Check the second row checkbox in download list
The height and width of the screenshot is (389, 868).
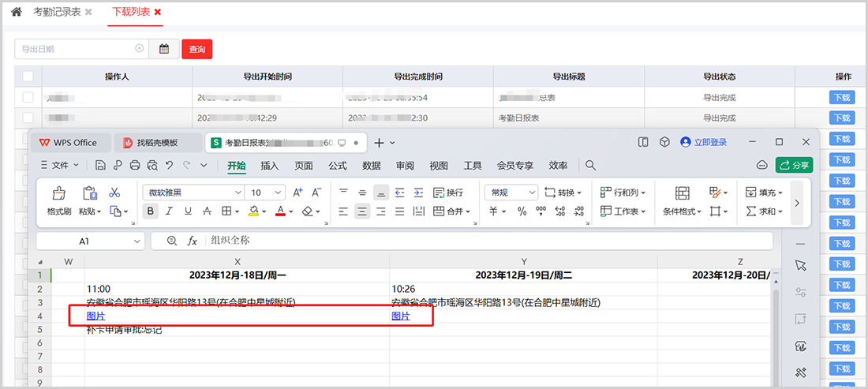click(x=28, y=118)
